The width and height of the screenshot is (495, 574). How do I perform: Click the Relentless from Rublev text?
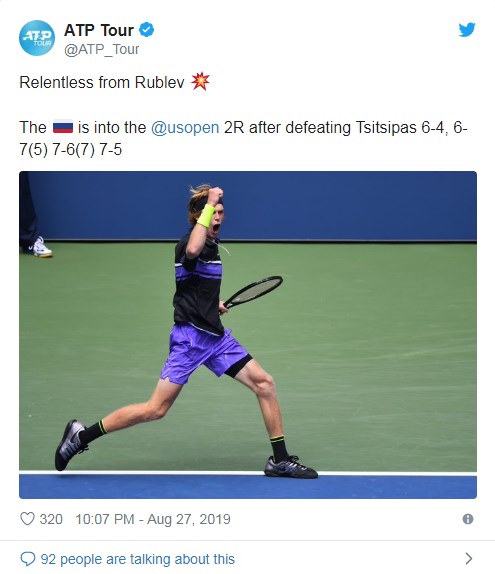point(102,82)
